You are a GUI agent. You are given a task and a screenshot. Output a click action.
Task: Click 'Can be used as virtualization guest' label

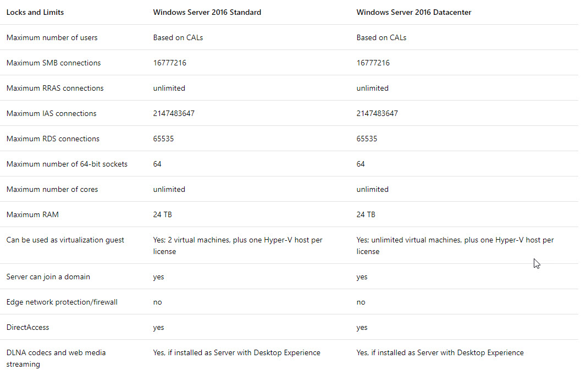click(x=65, y=240)
